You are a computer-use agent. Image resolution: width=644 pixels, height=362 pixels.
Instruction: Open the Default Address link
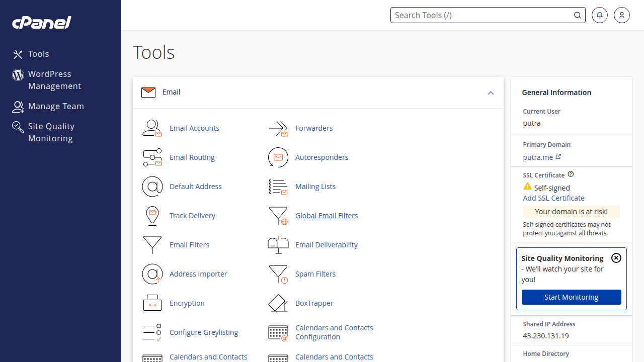[196, 187]
